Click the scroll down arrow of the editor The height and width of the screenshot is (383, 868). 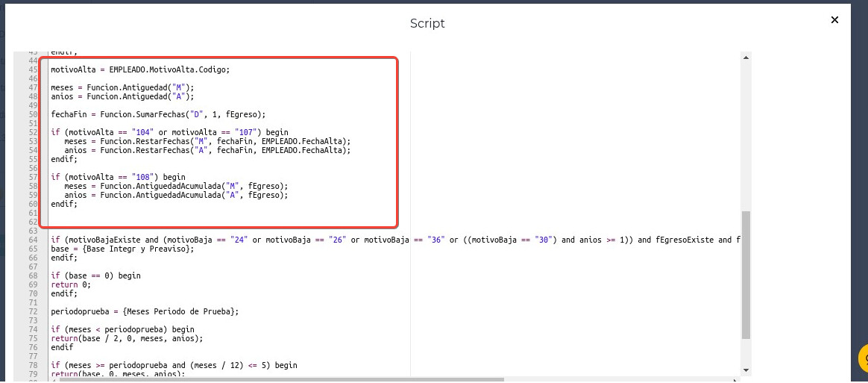746,370
